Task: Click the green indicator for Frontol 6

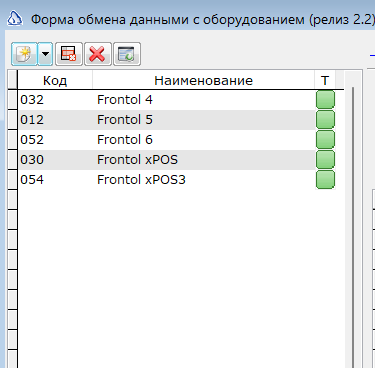Action: click(x=325, y=140)
